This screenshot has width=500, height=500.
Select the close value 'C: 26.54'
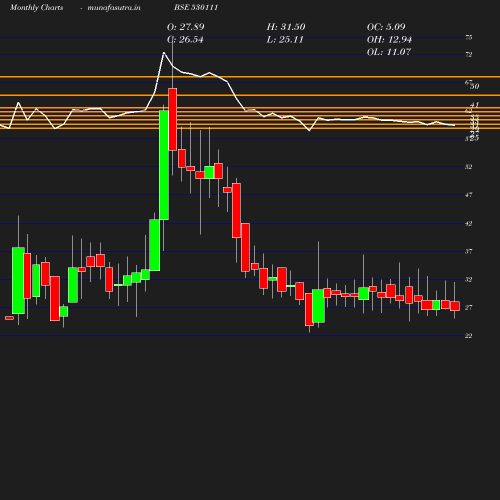tap(185, 39)
